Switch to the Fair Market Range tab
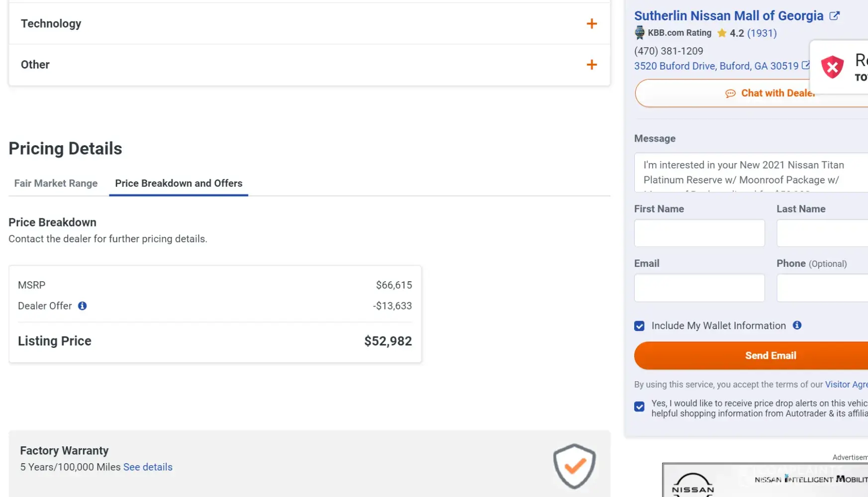This screenshot has height=497, width=868. coord(56,183)
